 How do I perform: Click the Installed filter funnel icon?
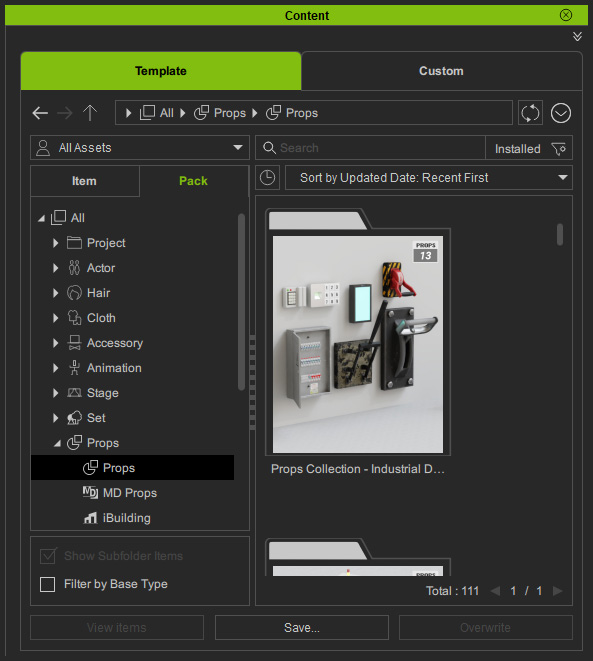(558, 148)
